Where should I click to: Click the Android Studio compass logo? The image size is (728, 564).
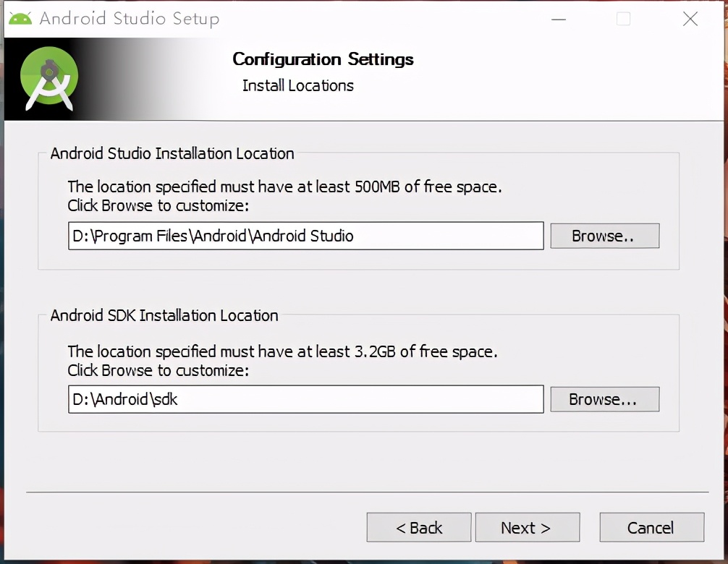[49, 78]
